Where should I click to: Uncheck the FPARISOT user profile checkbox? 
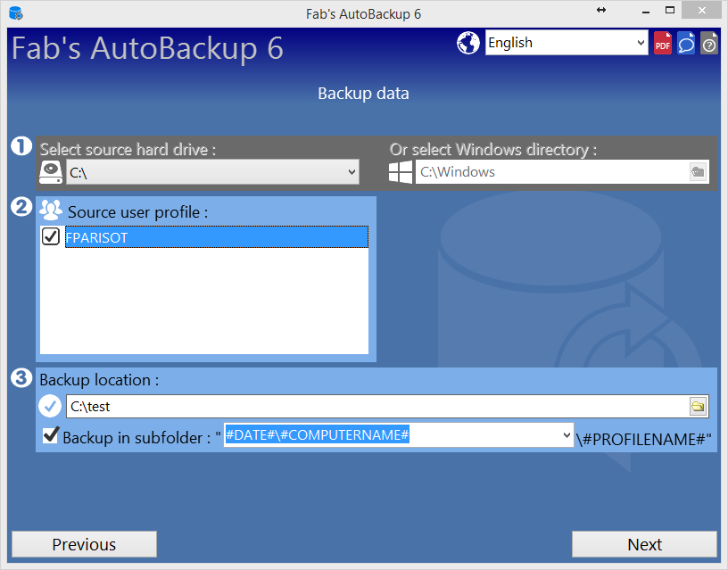point(52,236)
